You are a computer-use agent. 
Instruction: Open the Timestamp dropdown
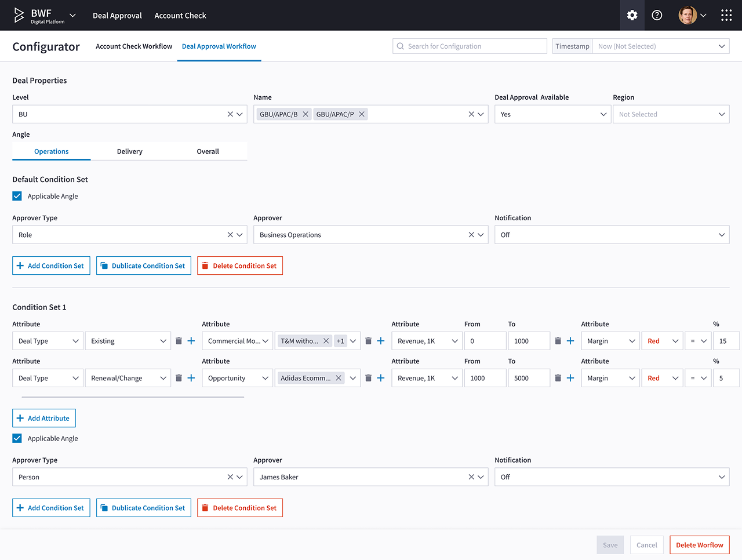point(660,46)
